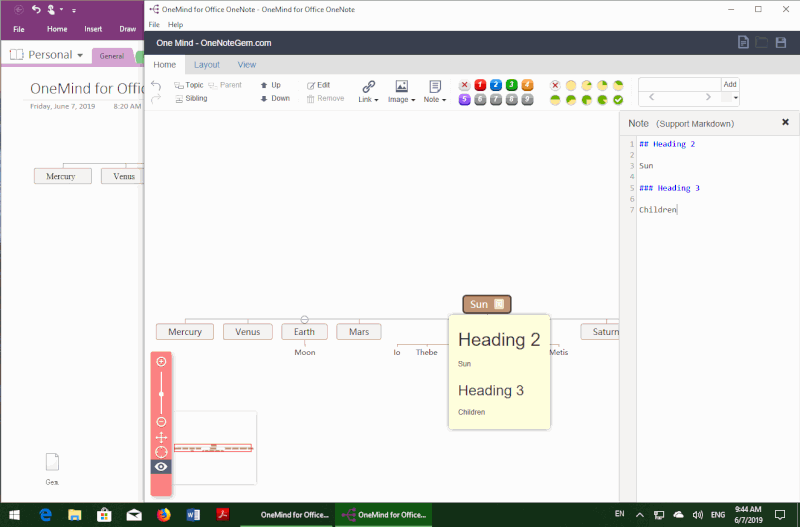Set priority 6 gray marker

pyautogui.click(x=480, y=99)
